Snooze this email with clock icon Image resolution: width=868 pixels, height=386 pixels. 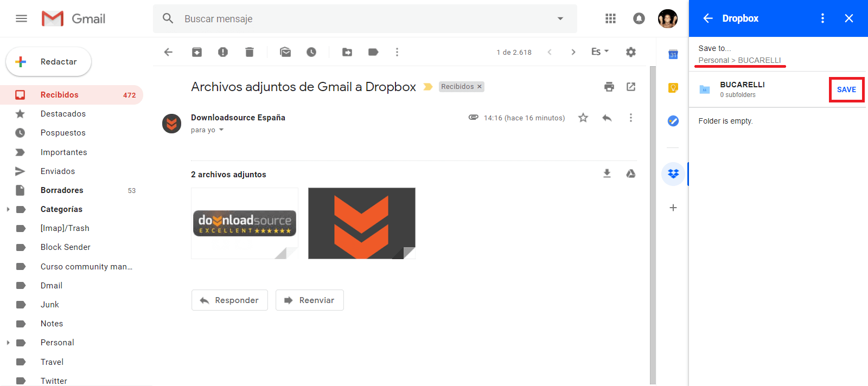pyautogui.click(x=311, y=52)
